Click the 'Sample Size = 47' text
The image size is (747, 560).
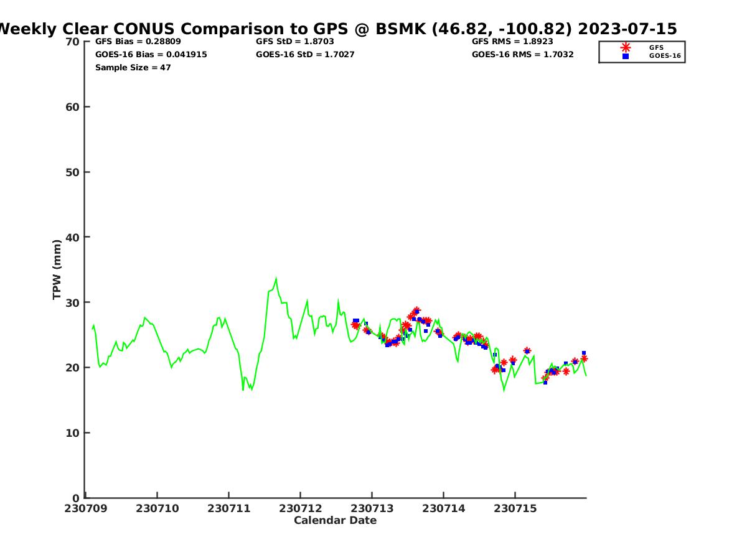click(x=133, y=67)
